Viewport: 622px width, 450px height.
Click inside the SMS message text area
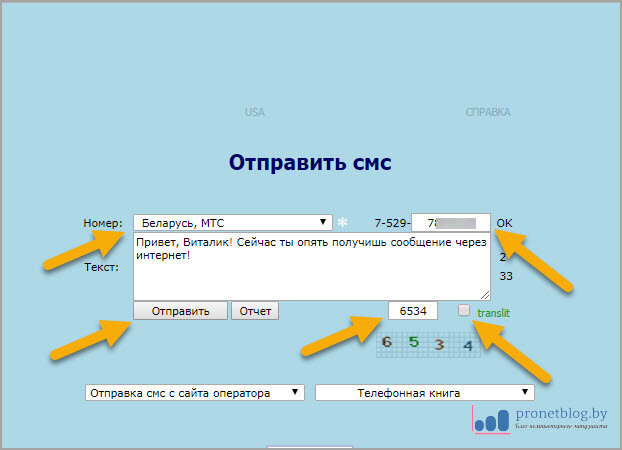tap(312, 266)
